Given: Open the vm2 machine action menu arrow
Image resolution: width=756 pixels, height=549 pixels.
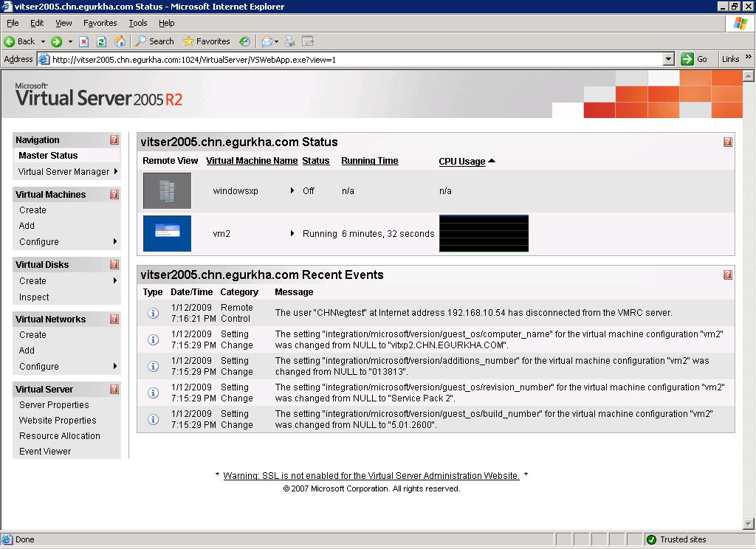Looking at the screenshot, I should pyautogui.click(x=292, y=233).
